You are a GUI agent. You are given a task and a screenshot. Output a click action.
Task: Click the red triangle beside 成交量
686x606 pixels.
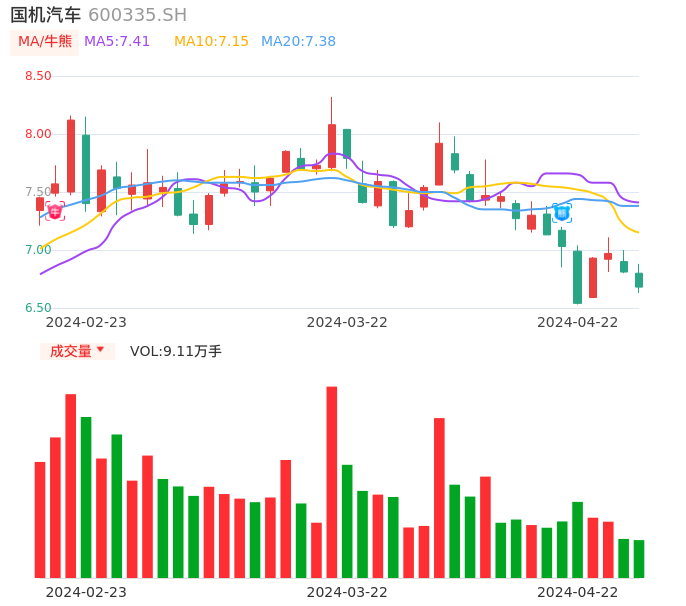click(100, 350)
